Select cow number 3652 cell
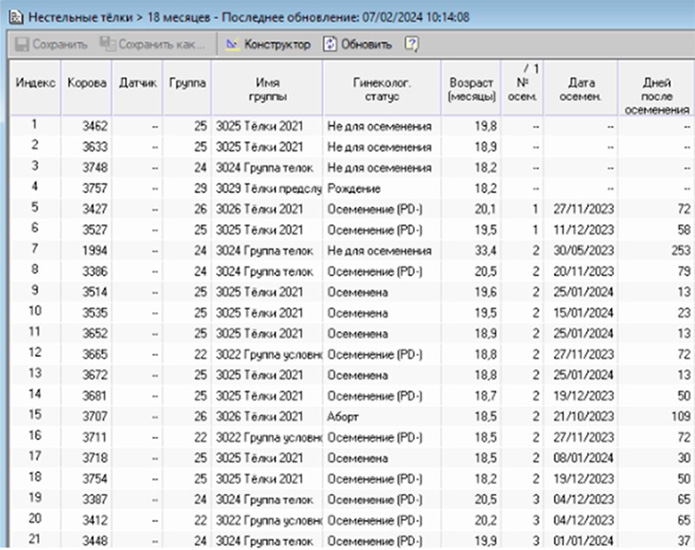The height and width of the screenshot is (550, 695). [87, 334]
